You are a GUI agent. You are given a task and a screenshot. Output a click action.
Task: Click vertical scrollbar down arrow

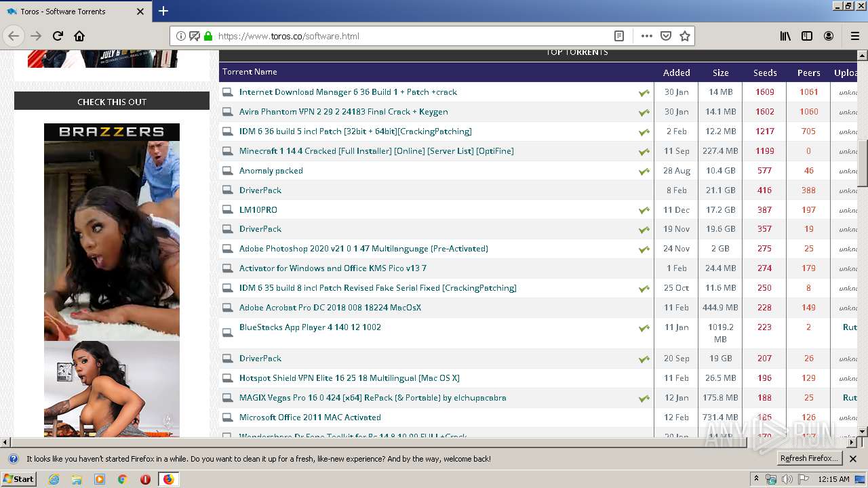coord(863,431)
